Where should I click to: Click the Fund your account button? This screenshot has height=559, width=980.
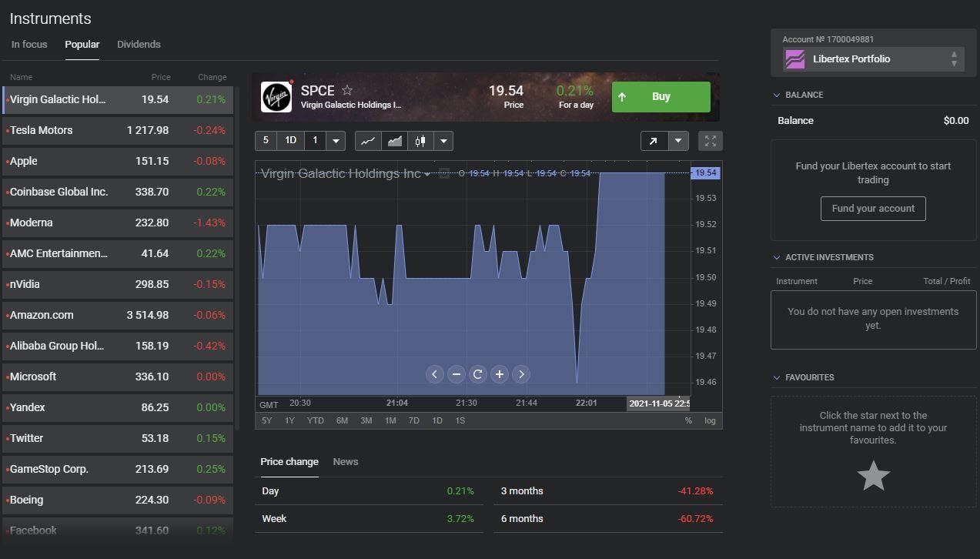pos(873,209)
